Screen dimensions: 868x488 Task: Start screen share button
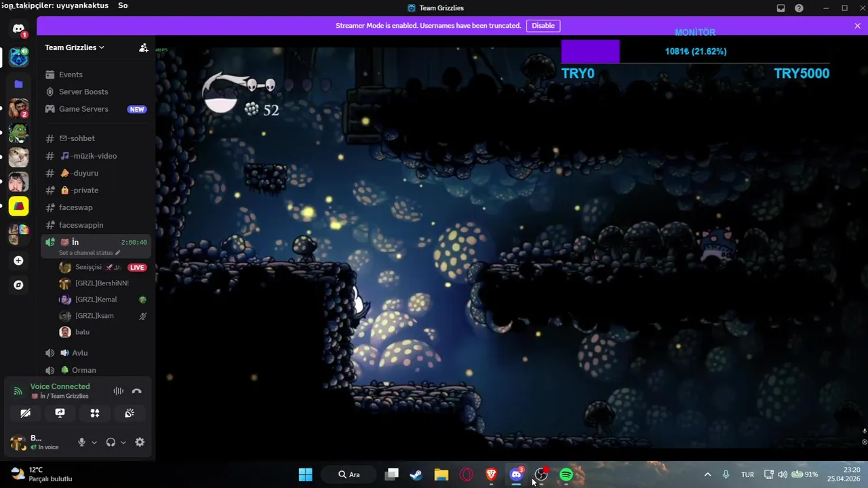pyautogui.click(x=60, y=413)
